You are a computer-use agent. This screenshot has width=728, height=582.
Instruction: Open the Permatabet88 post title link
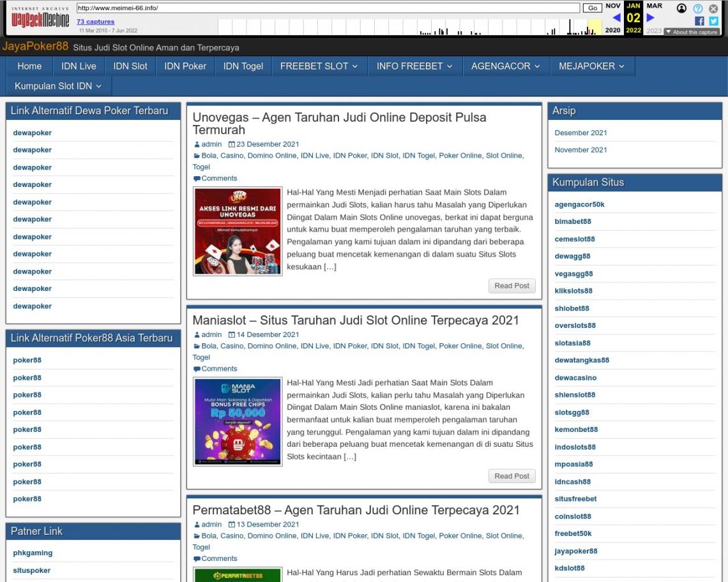pos(356,510)
